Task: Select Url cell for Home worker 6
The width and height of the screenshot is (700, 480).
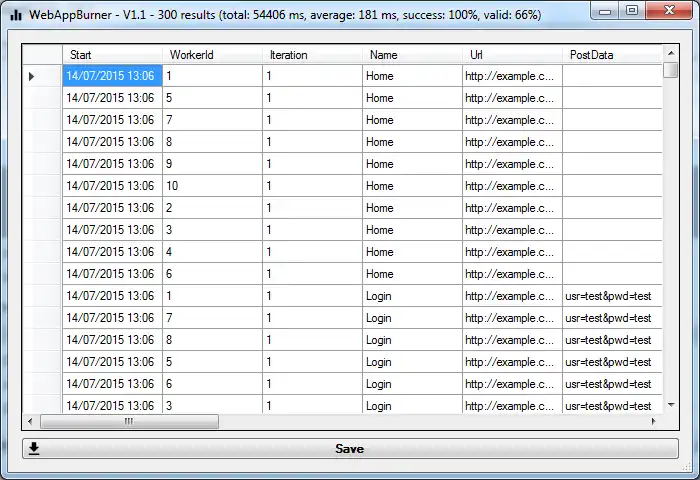Action: point(512,274)
